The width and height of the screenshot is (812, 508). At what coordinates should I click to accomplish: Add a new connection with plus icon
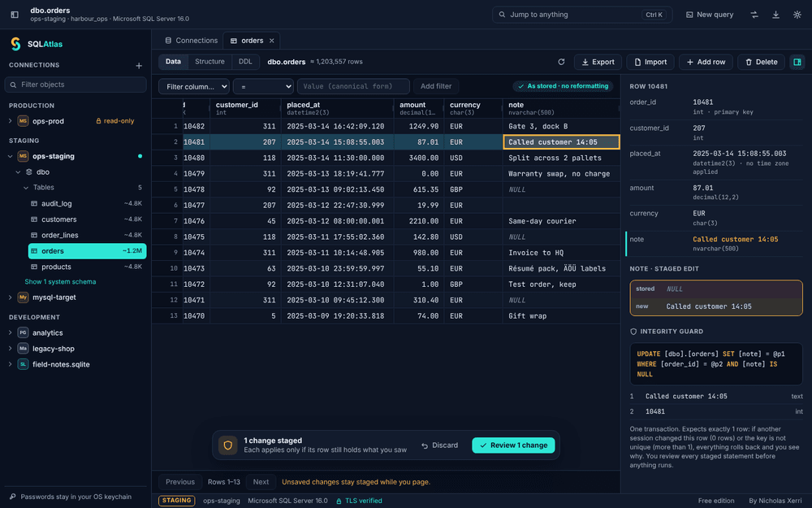[x=139, y=65]
